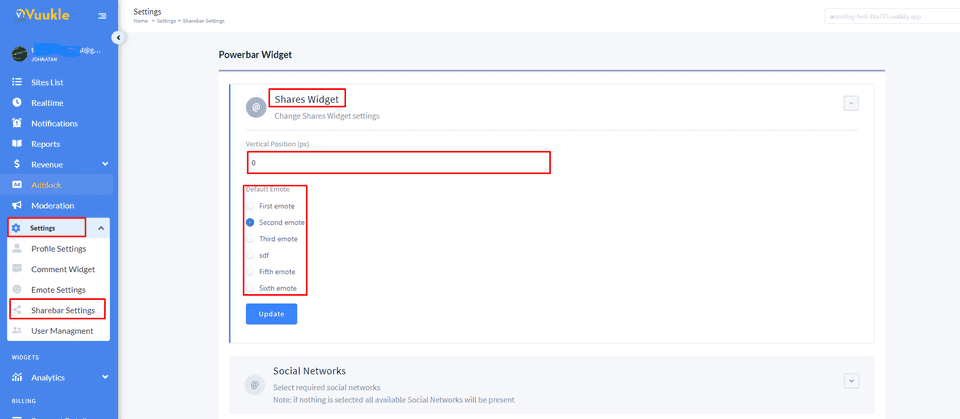Expand the Revenue menu chevron
Screen dimensions: 960x419
pos(105,164)
